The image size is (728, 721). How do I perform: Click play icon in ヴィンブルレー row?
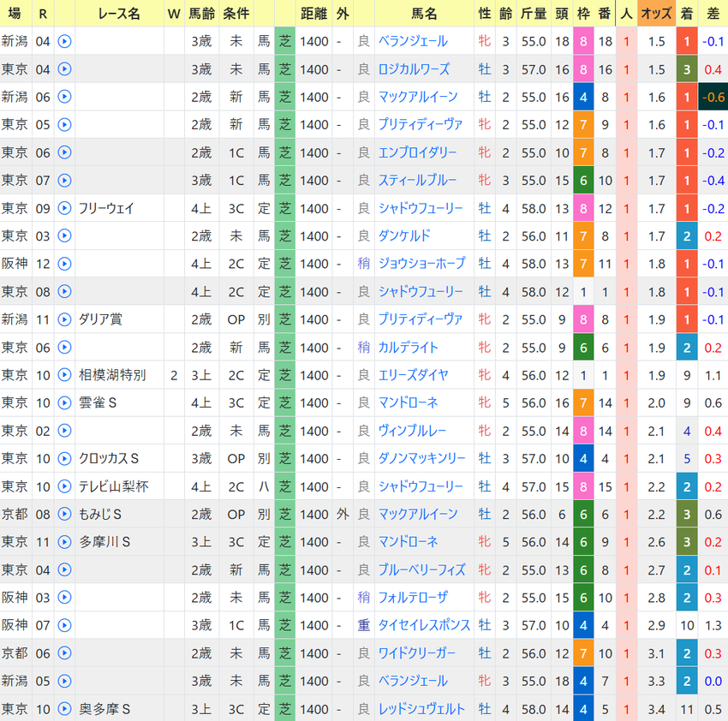pyautogui.click(x=64, y=431)
